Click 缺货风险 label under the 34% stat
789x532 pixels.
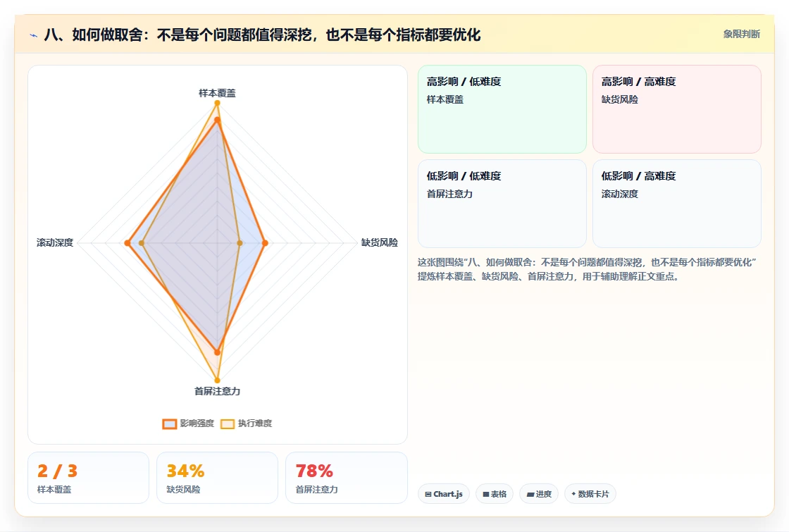coord(183,489)
